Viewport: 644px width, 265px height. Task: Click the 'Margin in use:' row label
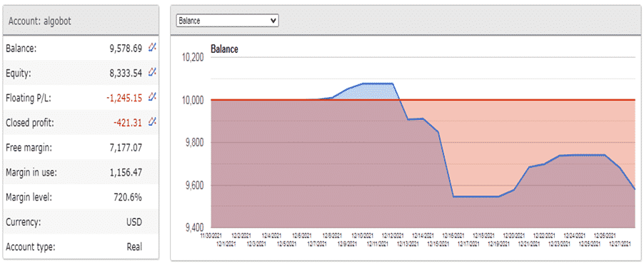point(31,173)
